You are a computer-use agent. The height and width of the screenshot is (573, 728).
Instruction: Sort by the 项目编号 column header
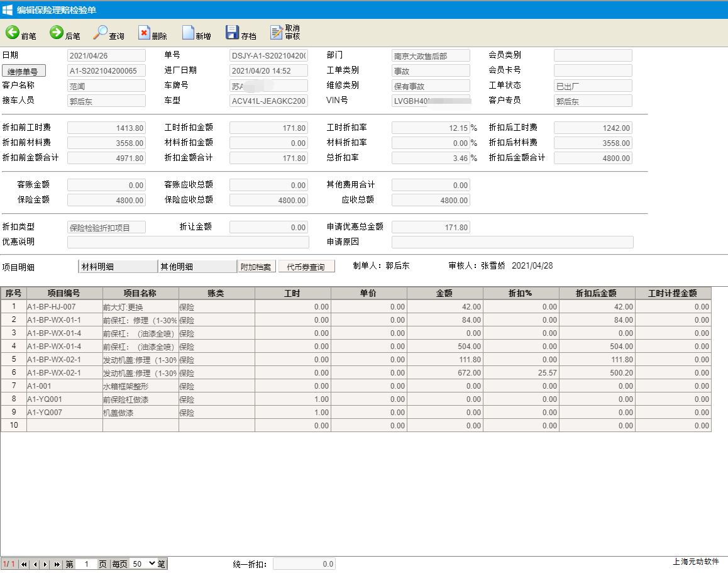click(64, 293)
